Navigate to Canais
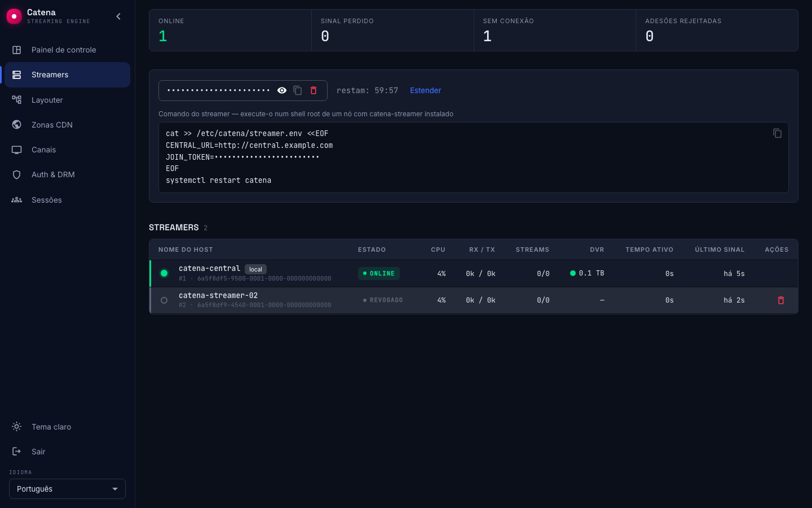The height and width of the screenshot is (508, 812). (x=67, y=150)
